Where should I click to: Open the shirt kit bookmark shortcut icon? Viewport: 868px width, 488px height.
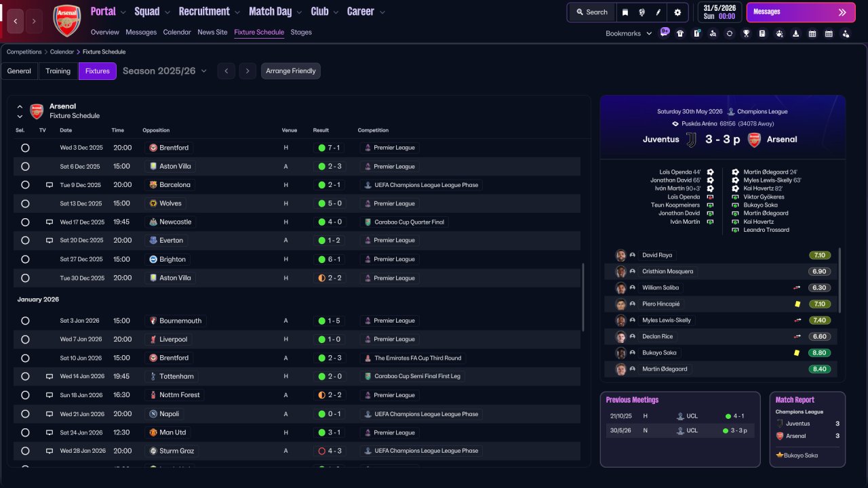pos(680,33)
